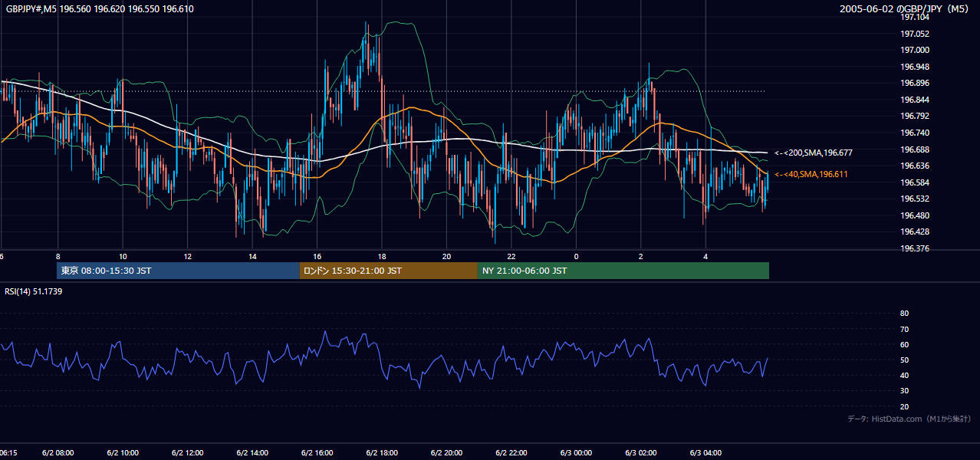Click the 6/3 02:00 bottom time label
The image size is (980, 460).
(641, 453)
